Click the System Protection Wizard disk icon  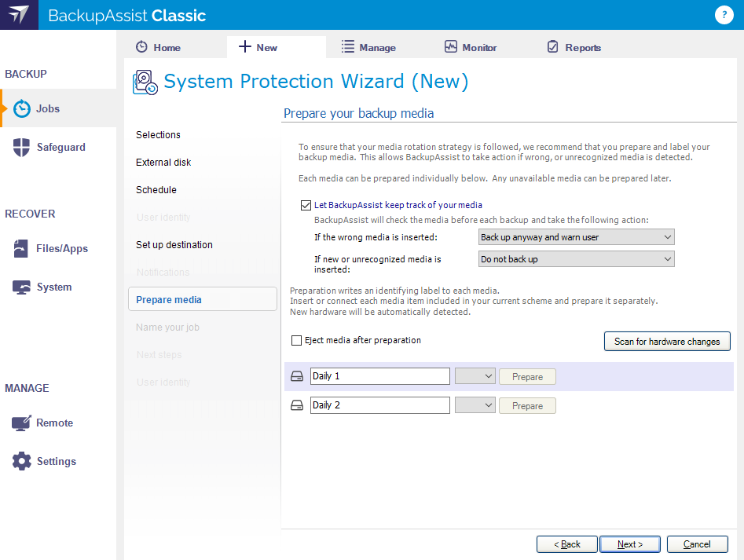[x=145, y=82]
